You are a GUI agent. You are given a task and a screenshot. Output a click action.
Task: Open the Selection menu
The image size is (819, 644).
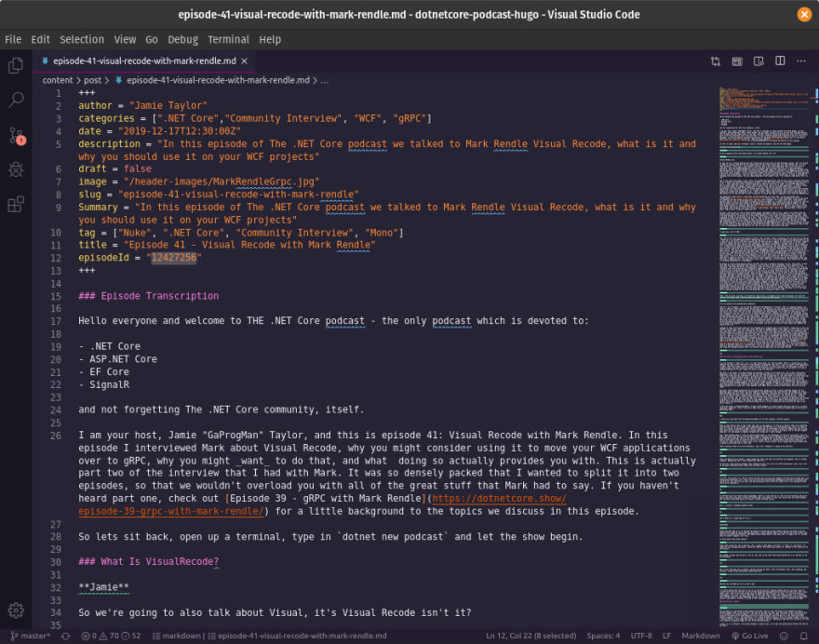click(x=82, y=40)
